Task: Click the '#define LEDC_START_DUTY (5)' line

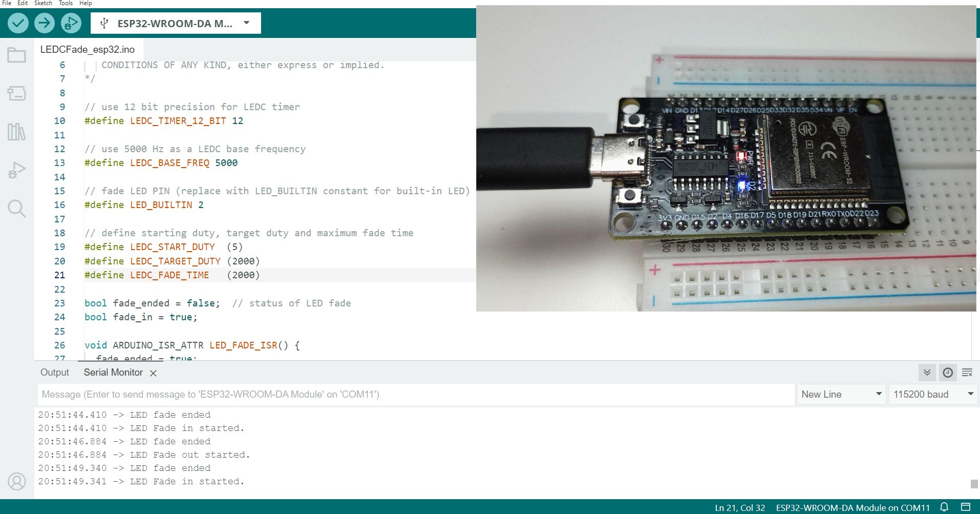Action: (163, 247)
